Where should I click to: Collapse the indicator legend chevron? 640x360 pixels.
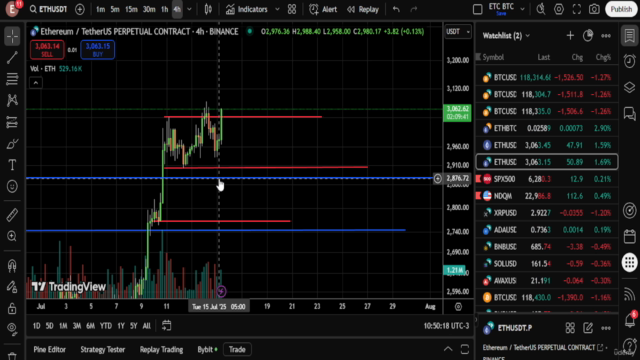(36, 83)
